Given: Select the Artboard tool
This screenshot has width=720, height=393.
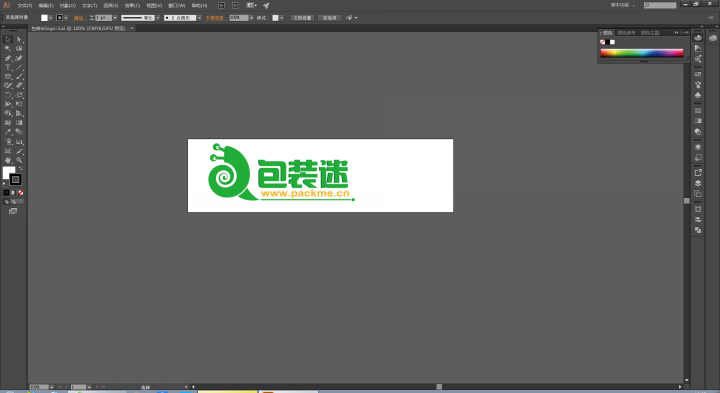Looking at the screenshot, I should tap(8, 151).
